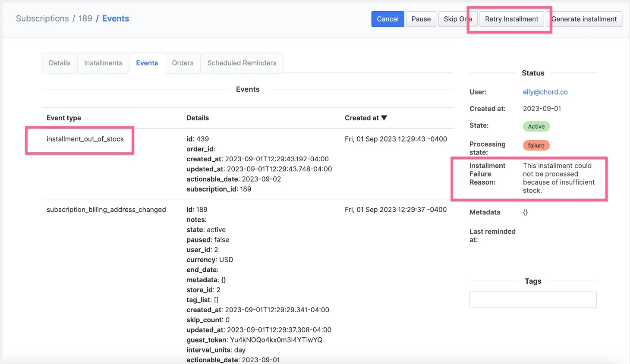Click Retry Installment button
The width and height of the screenshot is (630, 364).
511,19
